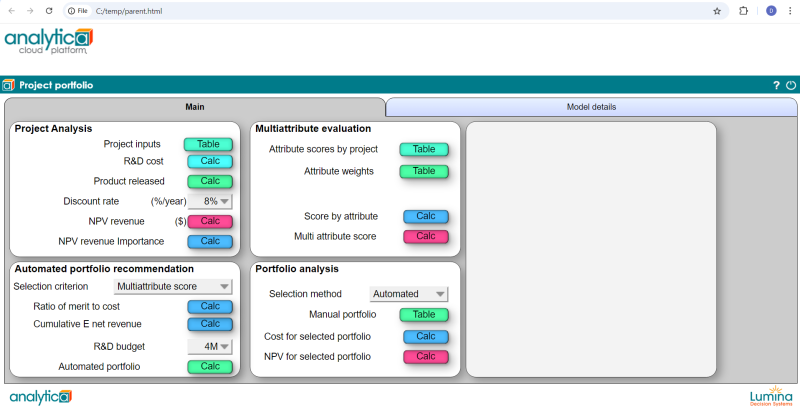Viewport: 800px width, 407px height.
Task: Switch to the Main tab
Action: [x=195, y=107]
